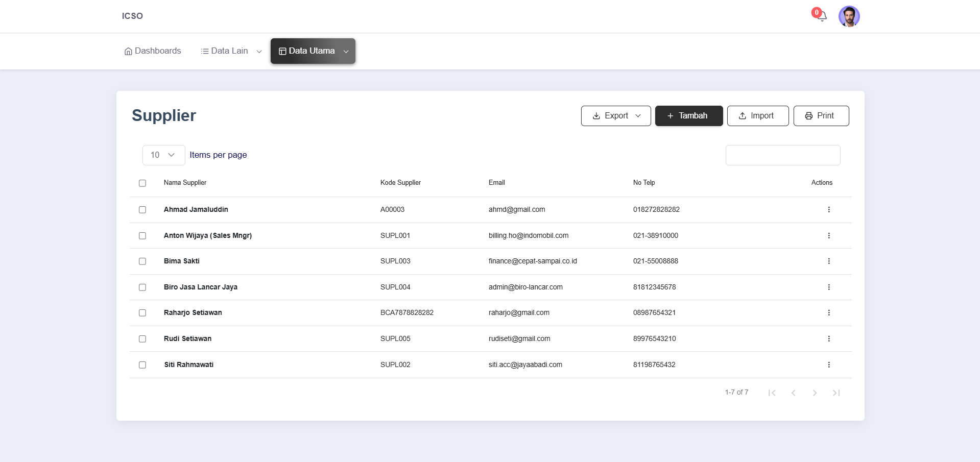980x462 pixels.
Task: Focus the supplier search field
Action: (x=782, y=155)
